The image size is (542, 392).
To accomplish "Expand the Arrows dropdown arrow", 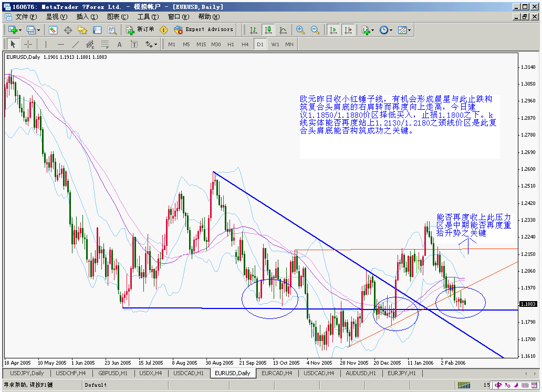I will click(x=156, y=44).
